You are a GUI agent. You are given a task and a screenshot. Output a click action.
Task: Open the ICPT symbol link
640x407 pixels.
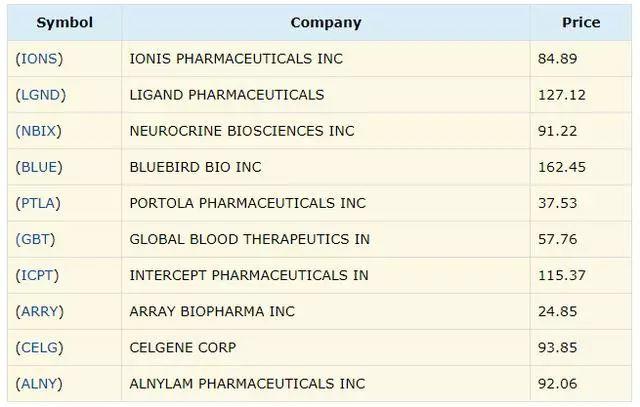38,275
